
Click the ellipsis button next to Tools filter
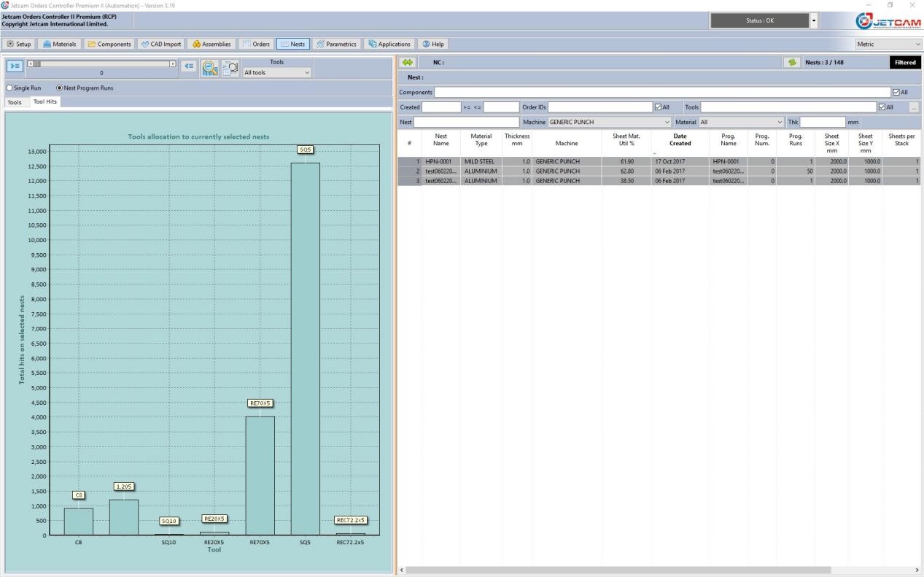[915, 107]
